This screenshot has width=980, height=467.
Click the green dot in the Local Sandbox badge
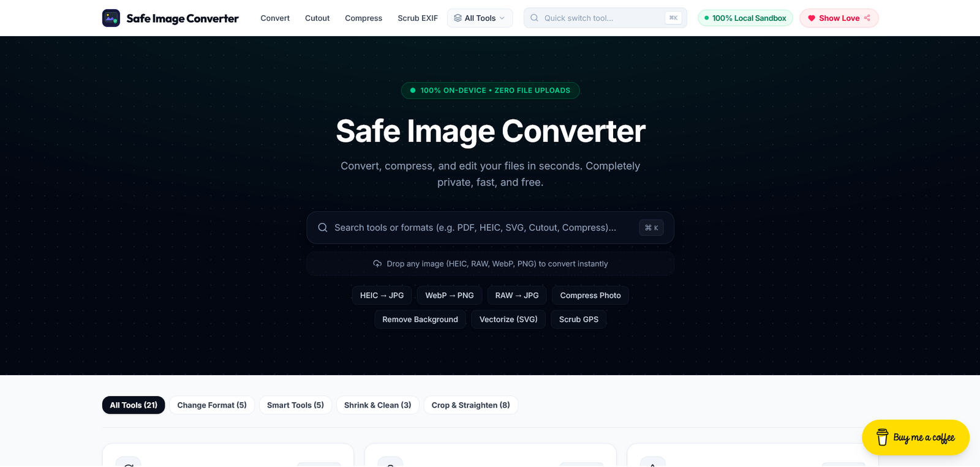(x=707, y=18)
